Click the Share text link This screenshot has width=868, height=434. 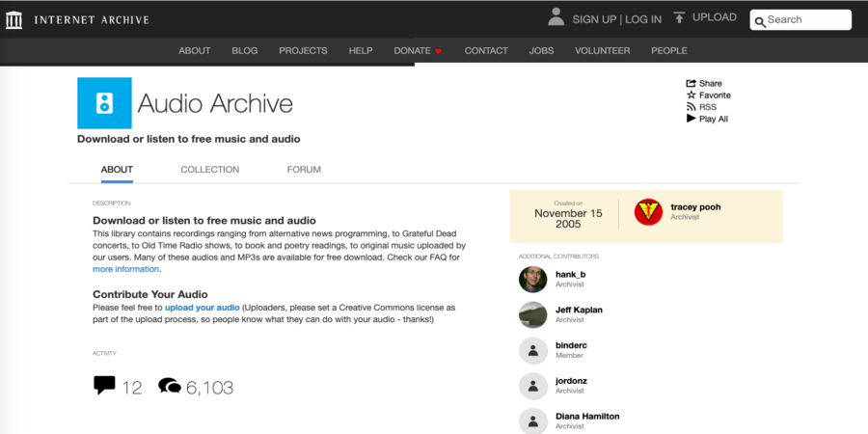tap(710, 84)
